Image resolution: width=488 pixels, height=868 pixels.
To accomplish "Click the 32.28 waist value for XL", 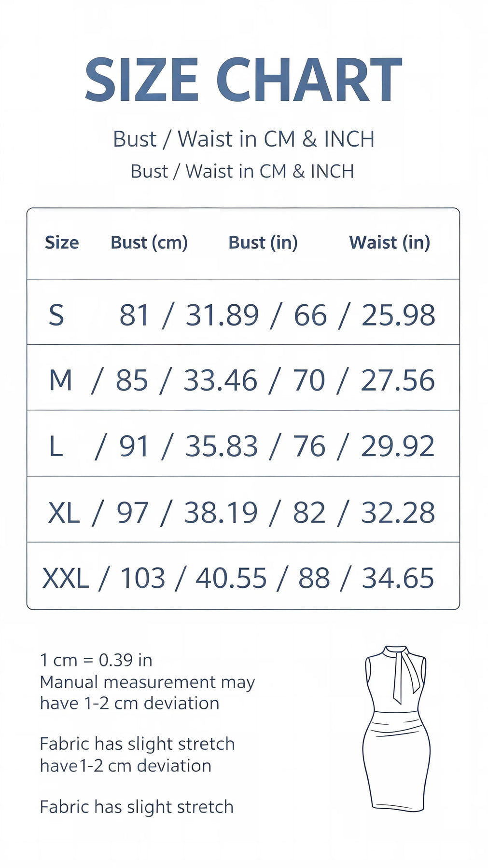I will 398,512.
